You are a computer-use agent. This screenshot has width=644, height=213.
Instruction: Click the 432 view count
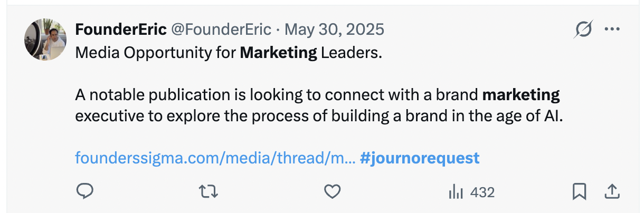482,192
